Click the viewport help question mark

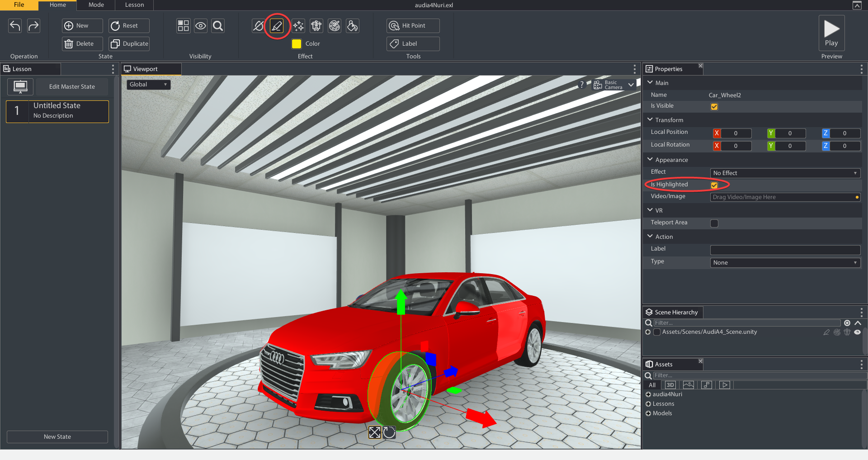582,85
